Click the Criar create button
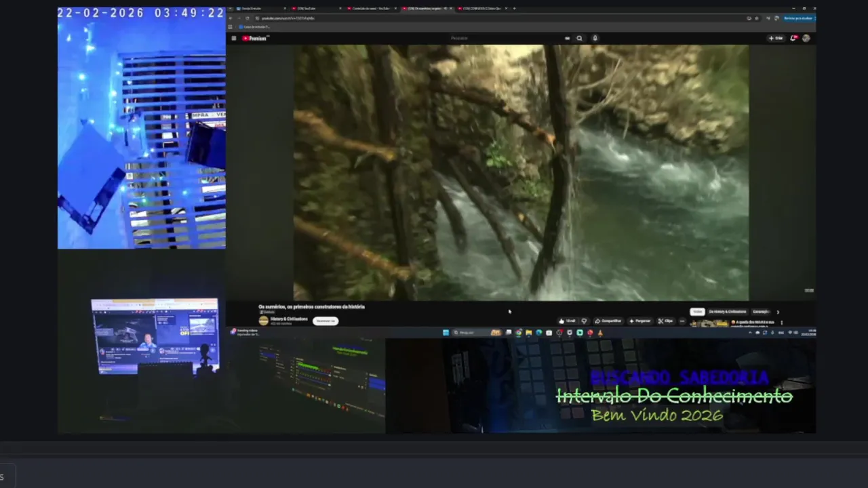Screen dimensions: 868x488 pyautogui.click(x=776, y=38)
